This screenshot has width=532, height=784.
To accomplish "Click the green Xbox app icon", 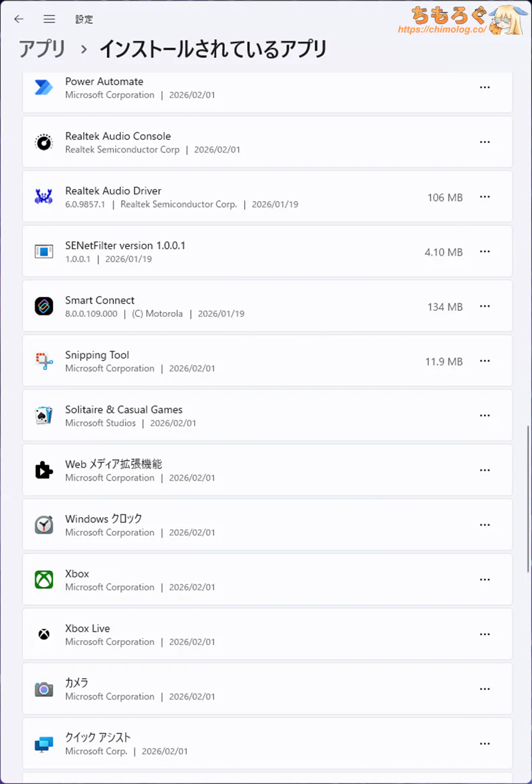I will (x=44, y=580).
